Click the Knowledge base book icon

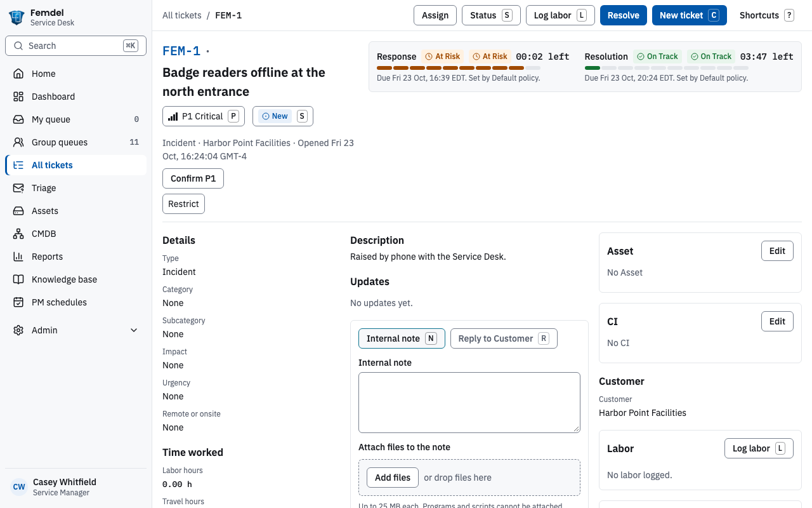[18, 279]
